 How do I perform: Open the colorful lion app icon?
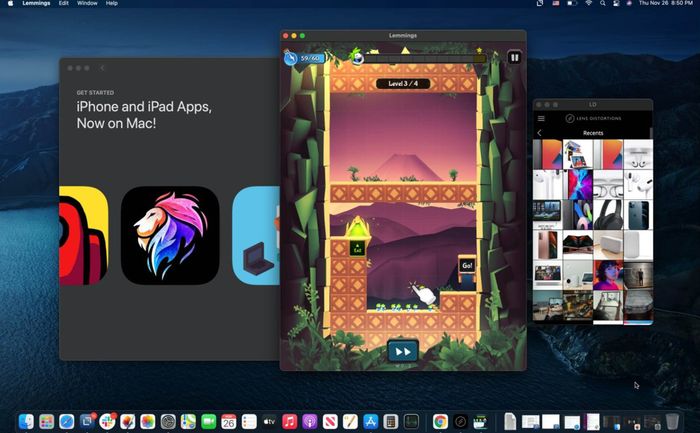pyautogui.click(x=170, y=235)
